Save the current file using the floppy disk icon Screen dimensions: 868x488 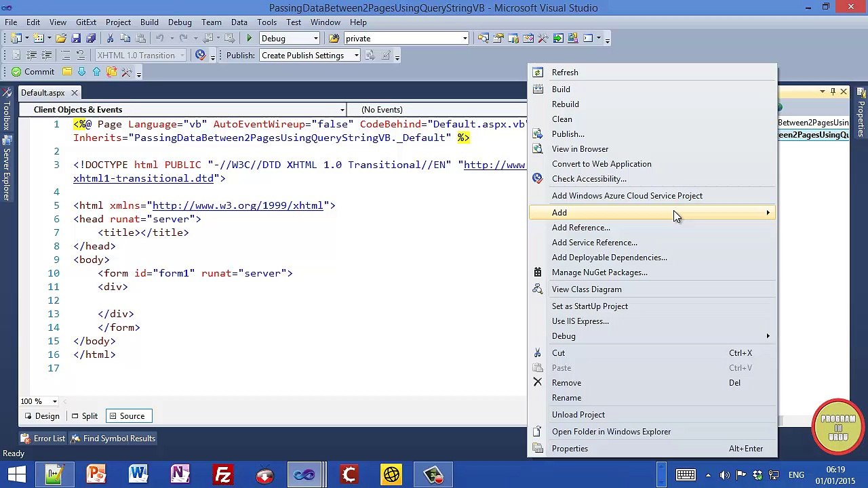point(76,39)
